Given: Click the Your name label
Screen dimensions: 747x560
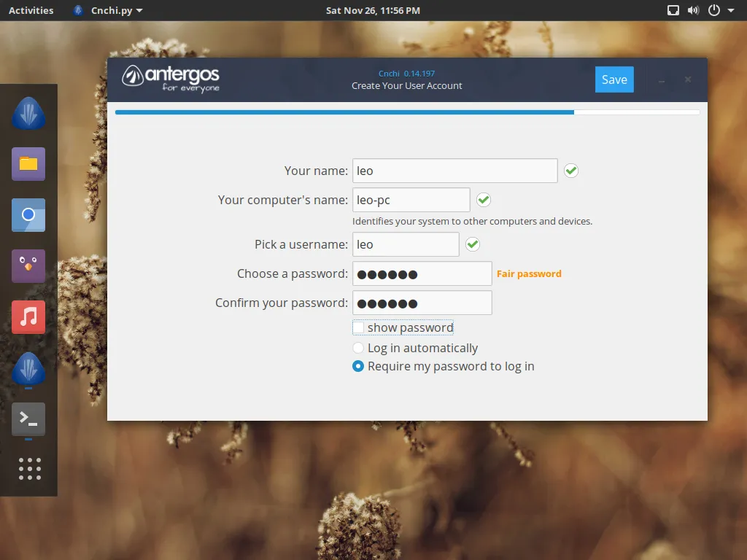Looking at the screenshot, I should pyautogui.click(x=316, y=171).
